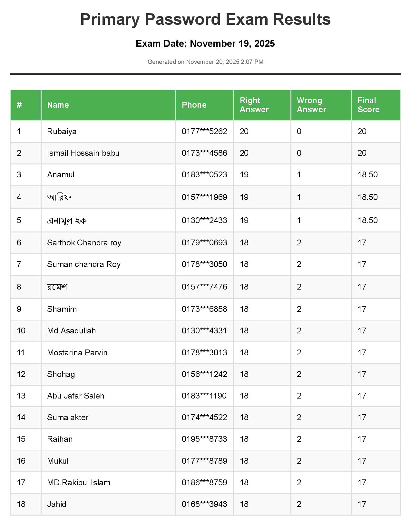
Task: Select the name 'MD.Rakibul Islam'
Action: click(x=79, y=483)
